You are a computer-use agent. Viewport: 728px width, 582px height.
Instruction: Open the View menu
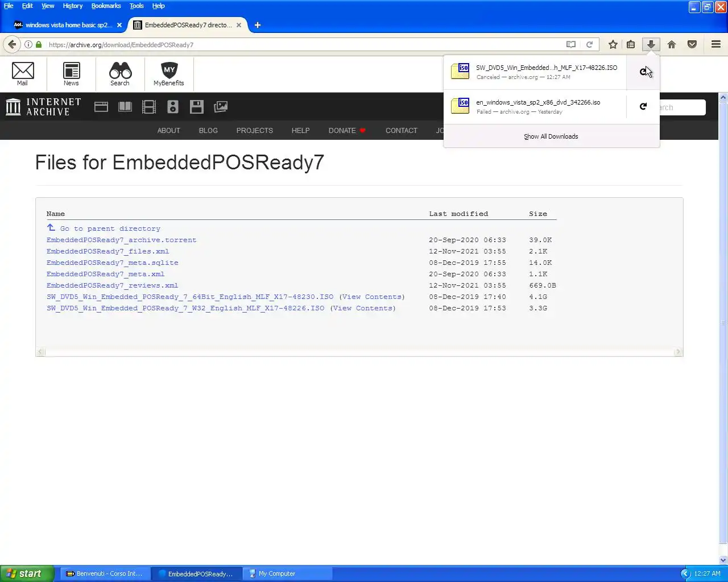[48, 6]
